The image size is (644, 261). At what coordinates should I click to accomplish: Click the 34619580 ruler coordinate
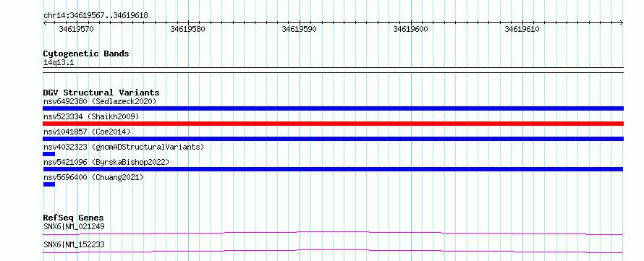187,29
